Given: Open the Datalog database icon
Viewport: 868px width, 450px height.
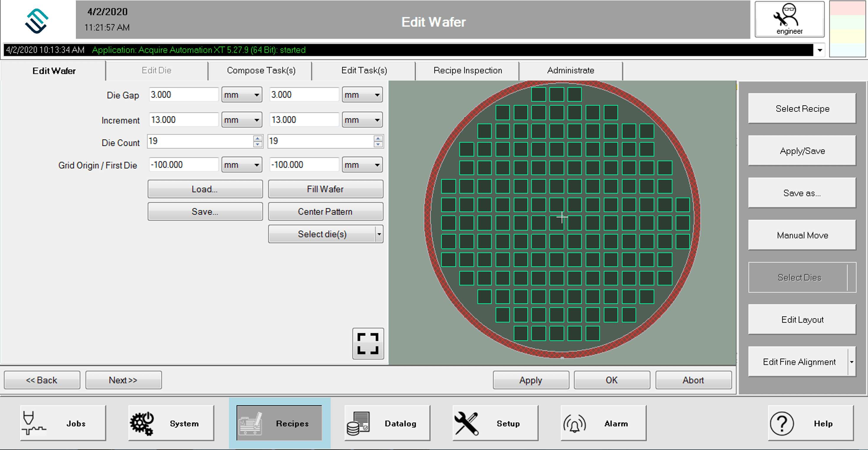Looking at the screenshot, I should 358,423.
